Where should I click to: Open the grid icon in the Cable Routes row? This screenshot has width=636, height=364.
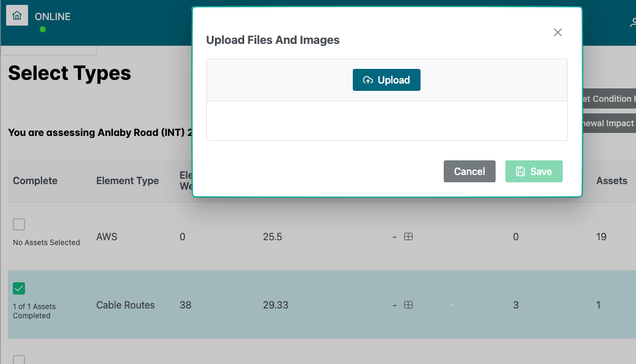coord(409,305)
